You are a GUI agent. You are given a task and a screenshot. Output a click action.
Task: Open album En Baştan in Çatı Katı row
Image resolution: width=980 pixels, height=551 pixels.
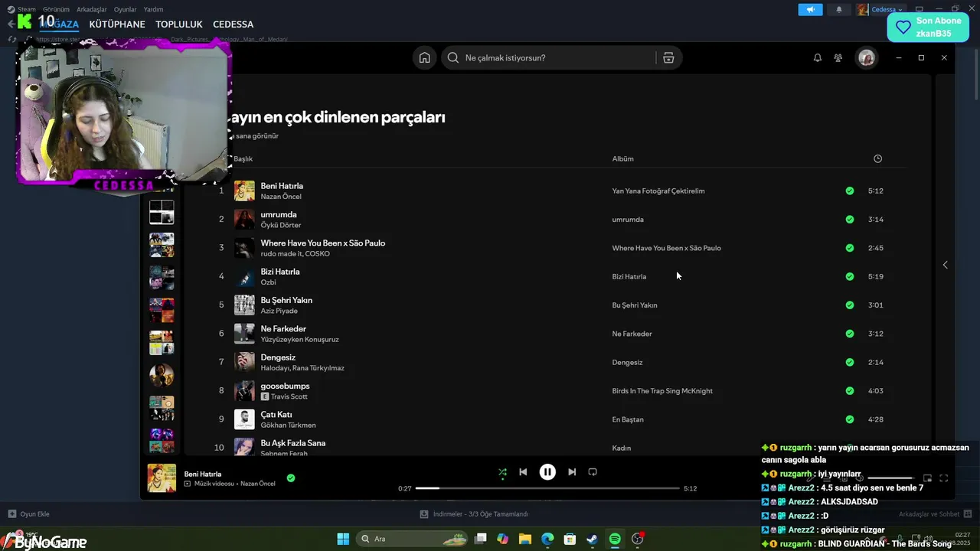[628, 419]
